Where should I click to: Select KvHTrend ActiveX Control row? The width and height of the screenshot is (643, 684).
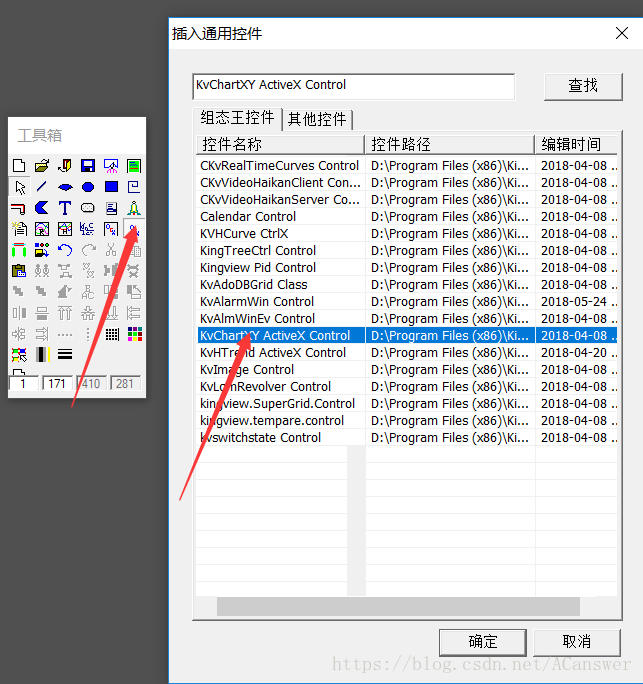click(x=407, y=352)
